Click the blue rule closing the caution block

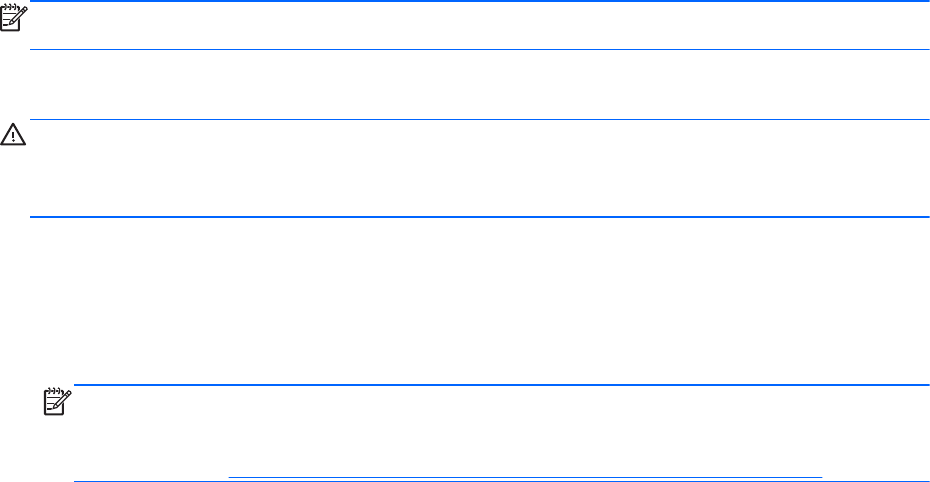pos(480,216)
